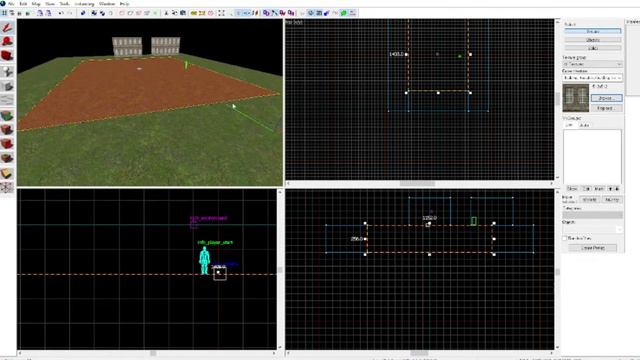Click the current texture preview thumbnail
The width and height of the screenshot is (640, 360).
[576, 98]
